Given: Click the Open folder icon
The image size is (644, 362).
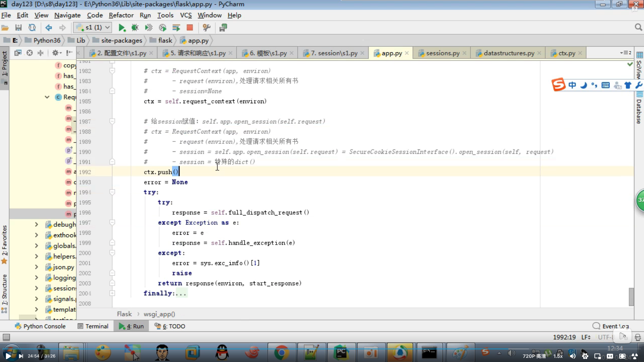Looking at the screenshot, I should click(x=5, y=28).
